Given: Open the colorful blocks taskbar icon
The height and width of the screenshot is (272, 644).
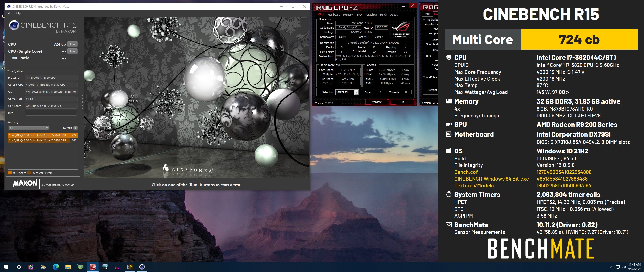Looking at the screenshot, I should [31, 267].
